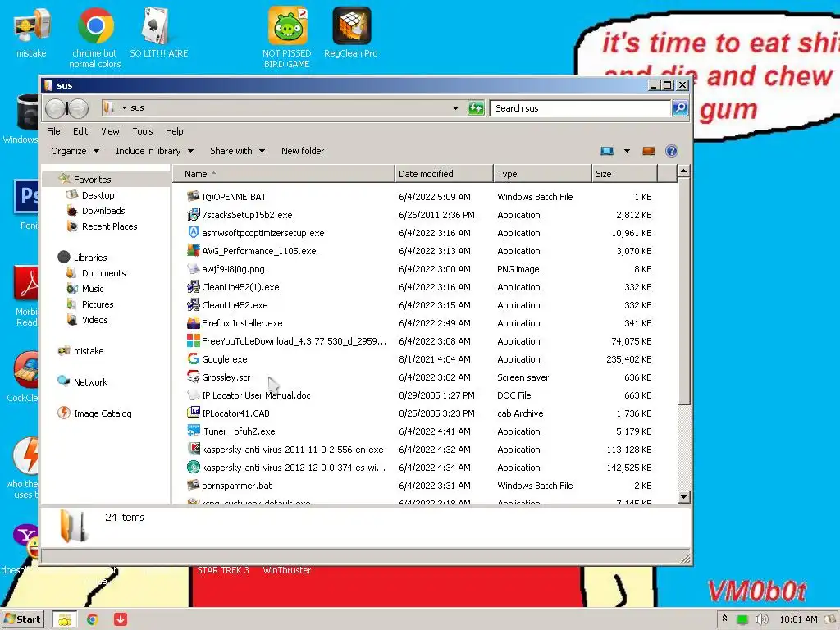Click the Start button
Image resolution: width=840 pixels, height=630 pixels.
(x=23, y=619)
